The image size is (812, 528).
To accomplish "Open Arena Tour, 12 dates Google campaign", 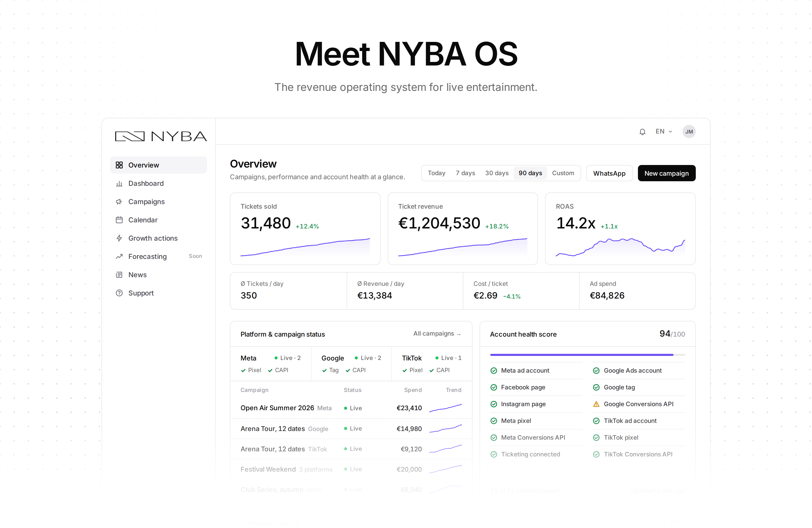I will pos(351,429).
